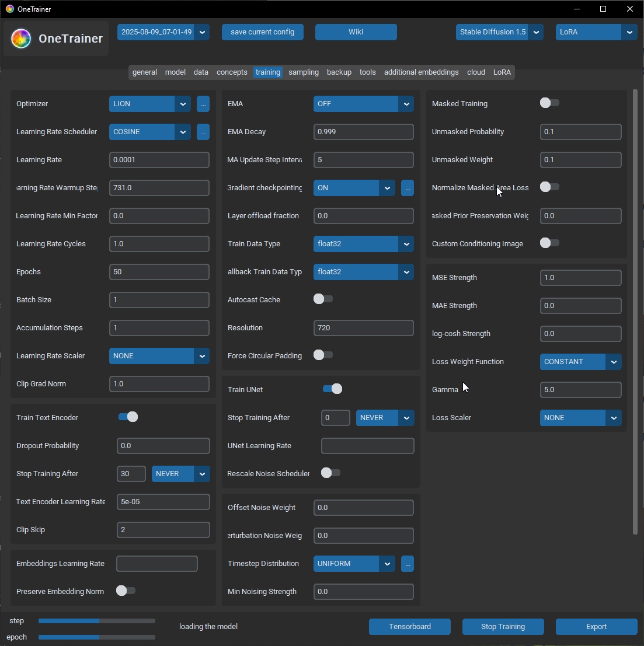Open Learning Rate Scheduler ellipsis settings button
Image resolution: width=644 pixels, height=646 pixels.
[203, 132]
